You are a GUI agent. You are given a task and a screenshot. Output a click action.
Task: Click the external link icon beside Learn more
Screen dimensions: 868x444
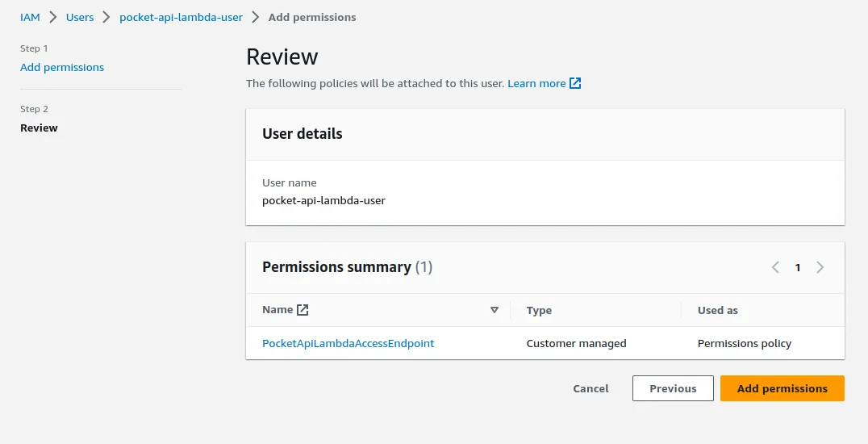(x=575, y=83)
